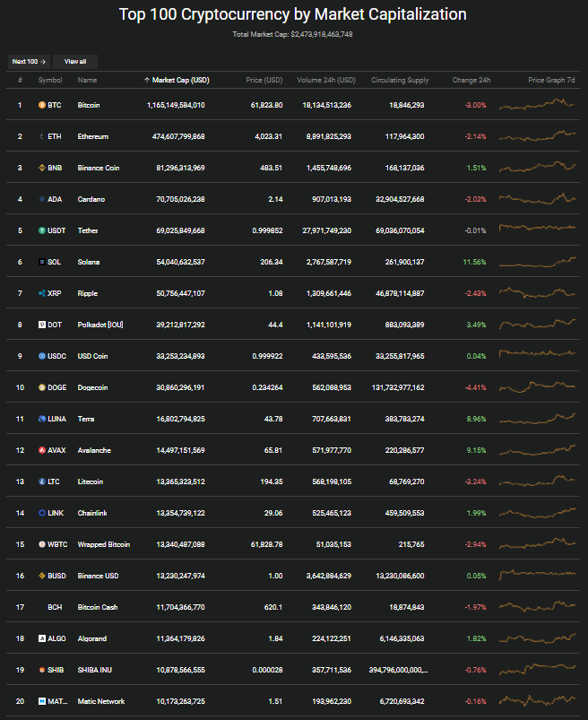The width and height of the screenshot is (588, 720).
Task: Open the Bitcoin name link
Action: pyautogui.click(x=89, y=105)
